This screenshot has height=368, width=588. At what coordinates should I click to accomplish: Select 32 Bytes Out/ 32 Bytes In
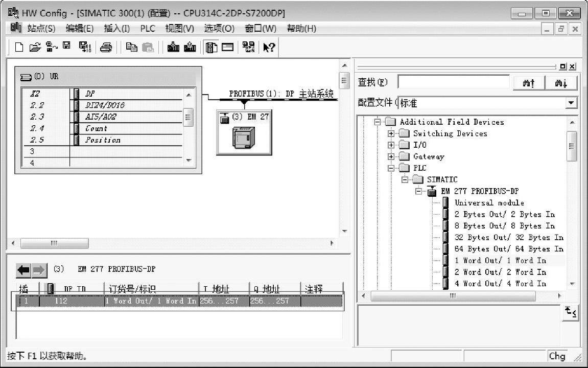click(x=509, y=238)
